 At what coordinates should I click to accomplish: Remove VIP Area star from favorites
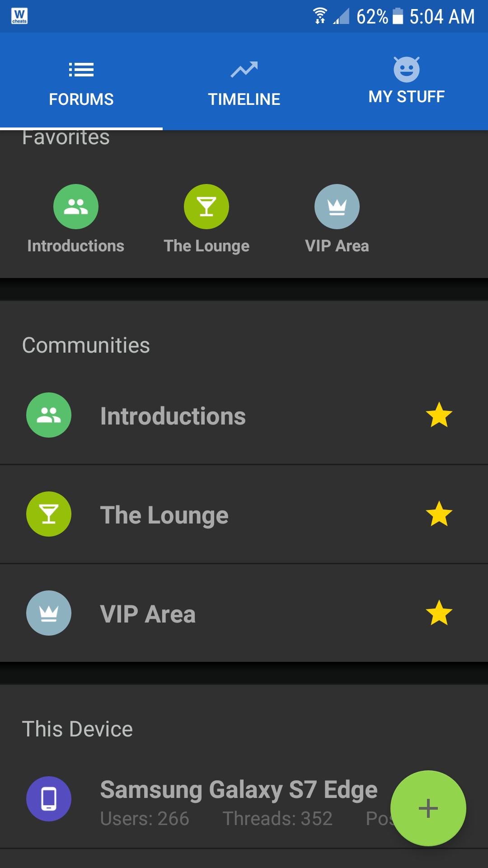coord(439,613)
